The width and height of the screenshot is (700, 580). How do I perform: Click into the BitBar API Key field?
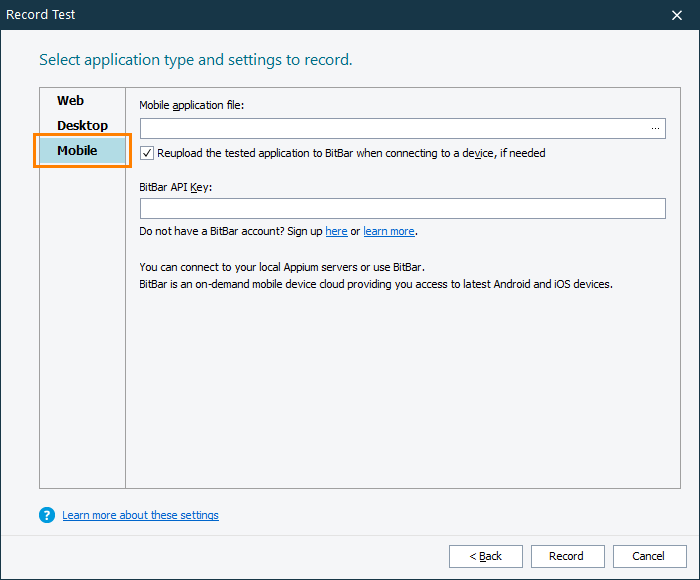(402, 208)
